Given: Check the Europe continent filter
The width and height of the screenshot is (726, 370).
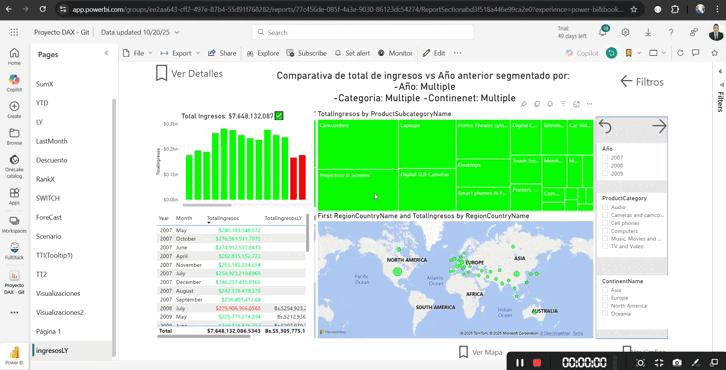Looking at the screenshot, I should click(x=605, y=298).
